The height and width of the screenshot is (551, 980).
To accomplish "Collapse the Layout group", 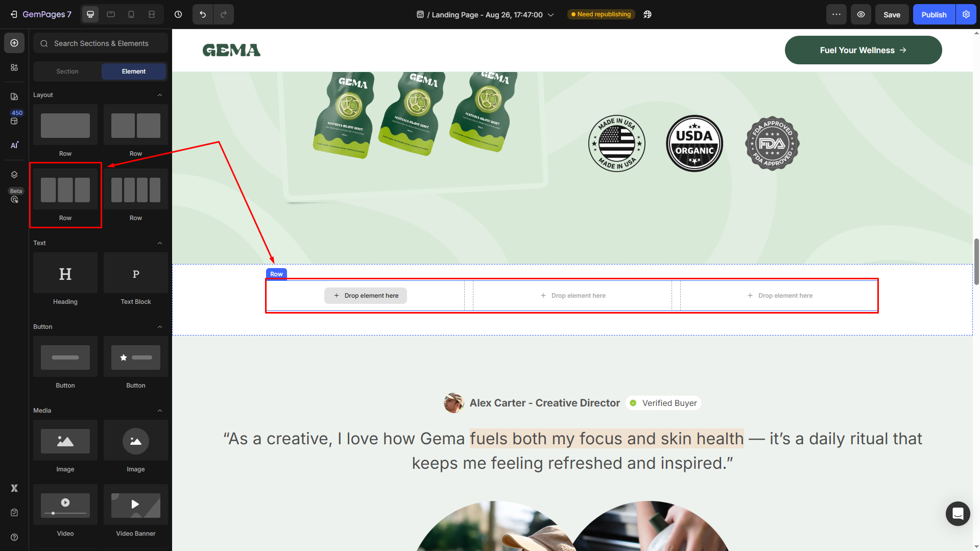I will pyautogui.click(x=160, y=95).
